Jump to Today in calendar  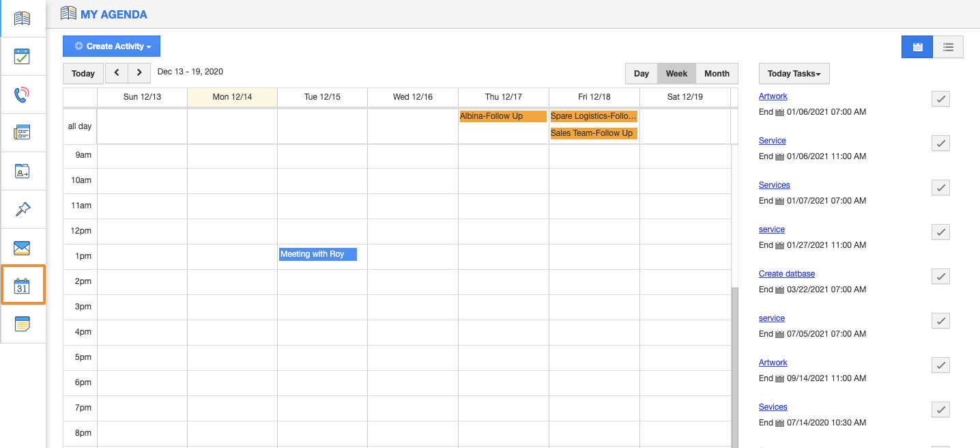click(83, 73)
